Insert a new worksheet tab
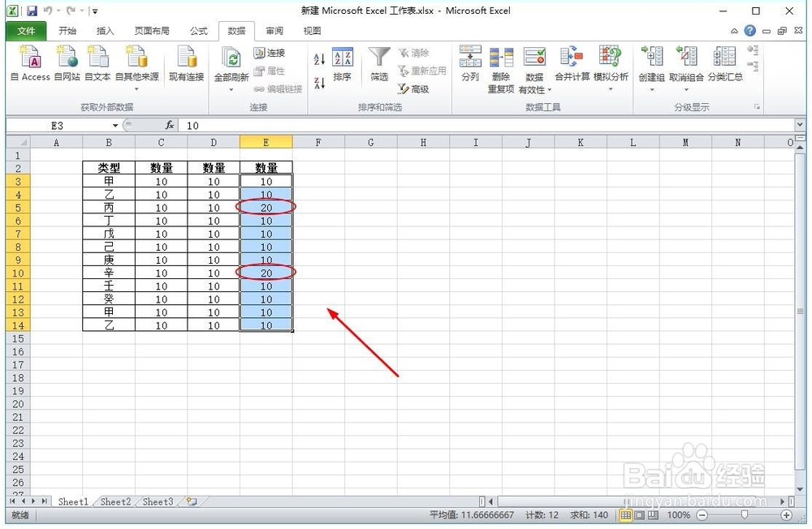The width and height of the screenshot is (812, 529). [x=192, y=501]
